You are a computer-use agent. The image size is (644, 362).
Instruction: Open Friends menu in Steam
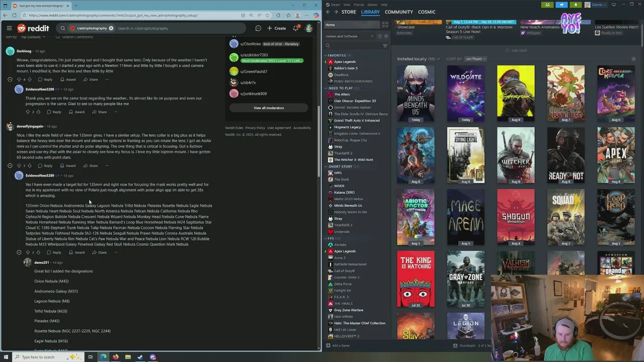click(x=359, y=5)
